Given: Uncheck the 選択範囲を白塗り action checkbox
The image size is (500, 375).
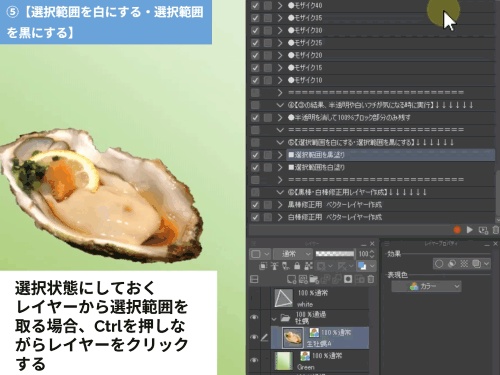Looking at the screenshot, I should (x=255, y=167).
